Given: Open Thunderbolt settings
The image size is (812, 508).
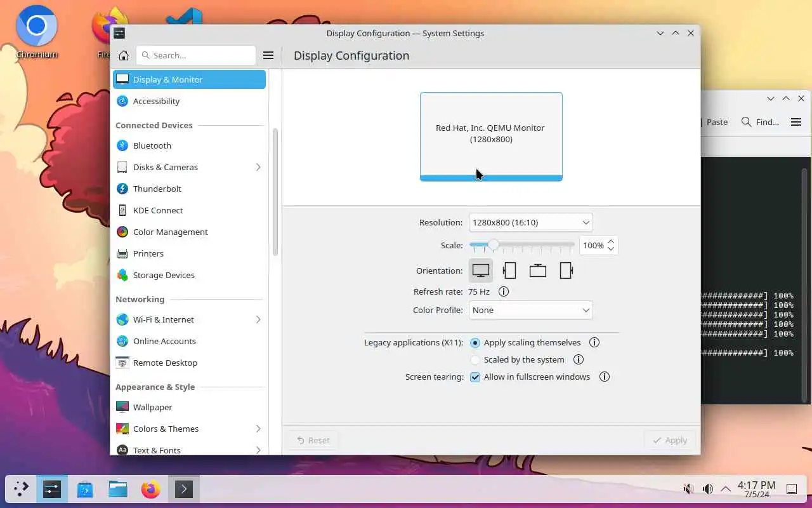Looking at the screenshot, I should [x=190, y=189].
